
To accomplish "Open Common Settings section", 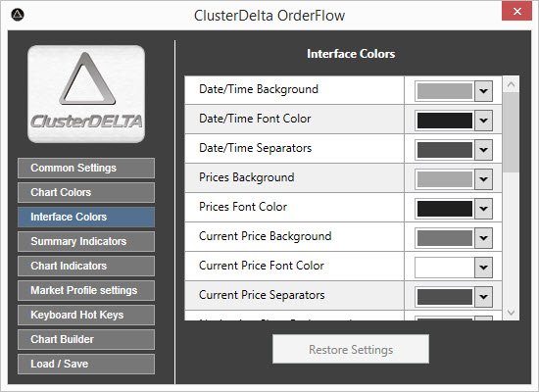I will 86,169.
